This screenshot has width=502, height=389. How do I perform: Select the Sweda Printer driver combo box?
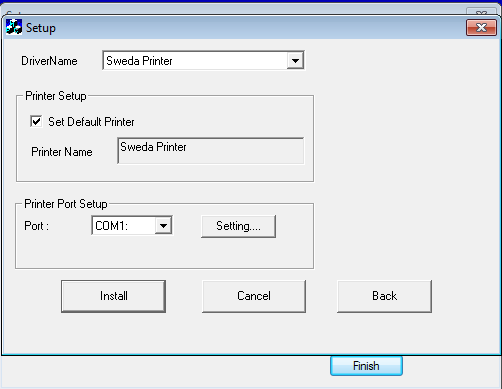point(203,61)
